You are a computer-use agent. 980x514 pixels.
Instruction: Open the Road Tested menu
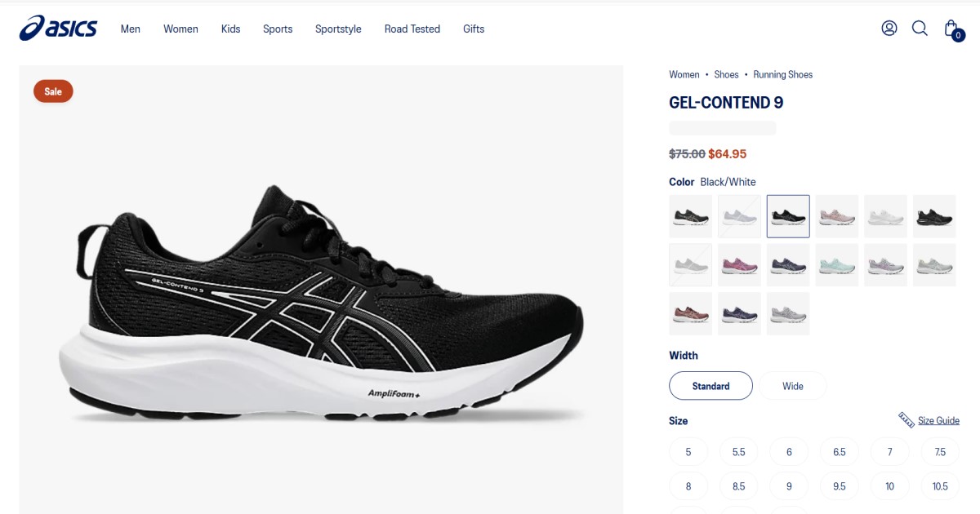[412, 29]
